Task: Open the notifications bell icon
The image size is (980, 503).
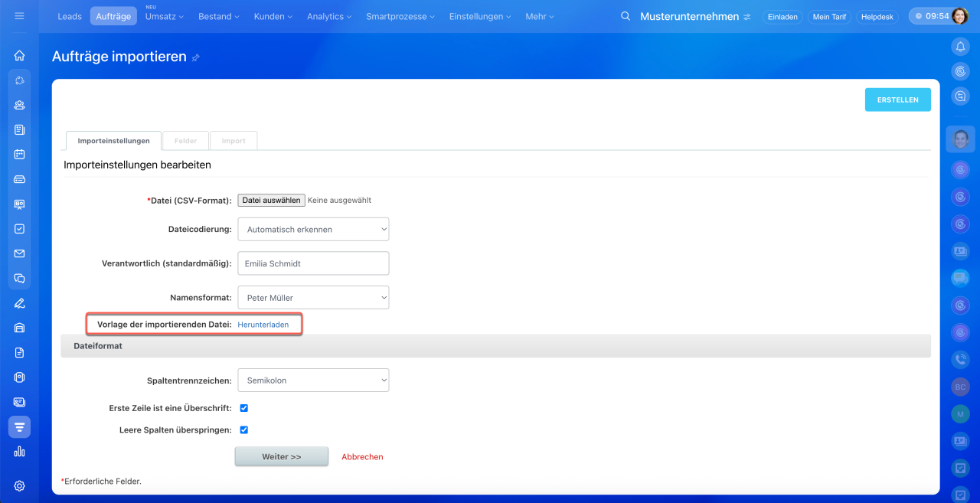Action: 960,47
